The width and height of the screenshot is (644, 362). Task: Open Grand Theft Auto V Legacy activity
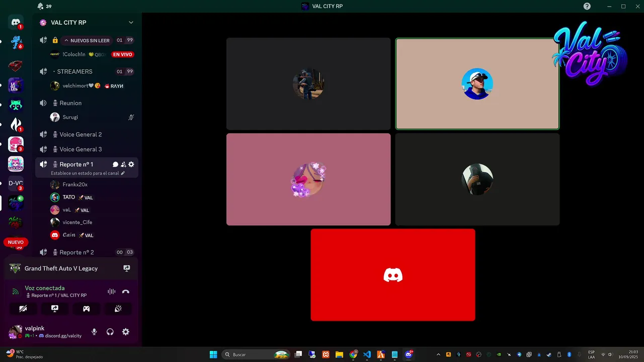coord(61,268)
